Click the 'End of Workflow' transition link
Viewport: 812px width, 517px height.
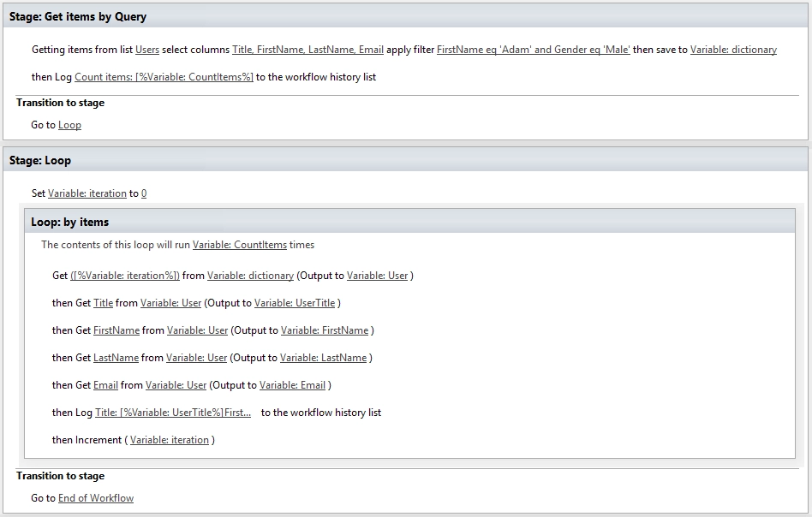click(96, 498)
